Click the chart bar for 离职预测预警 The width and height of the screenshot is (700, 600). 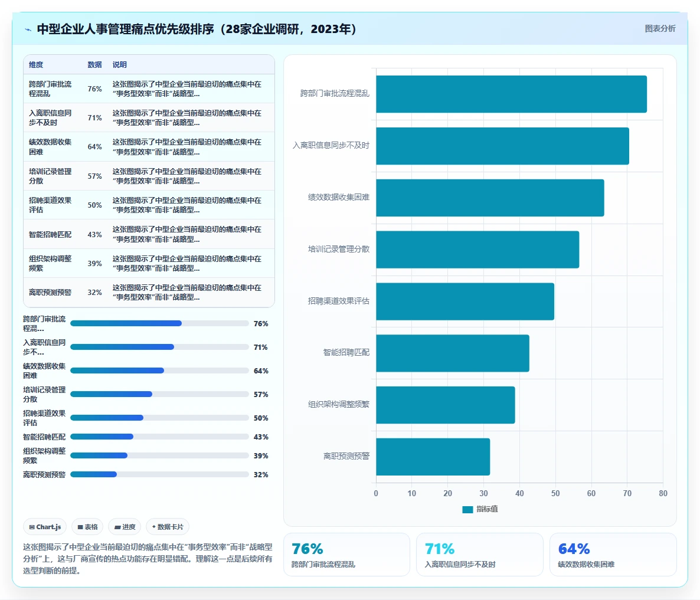tap(433, 457)
